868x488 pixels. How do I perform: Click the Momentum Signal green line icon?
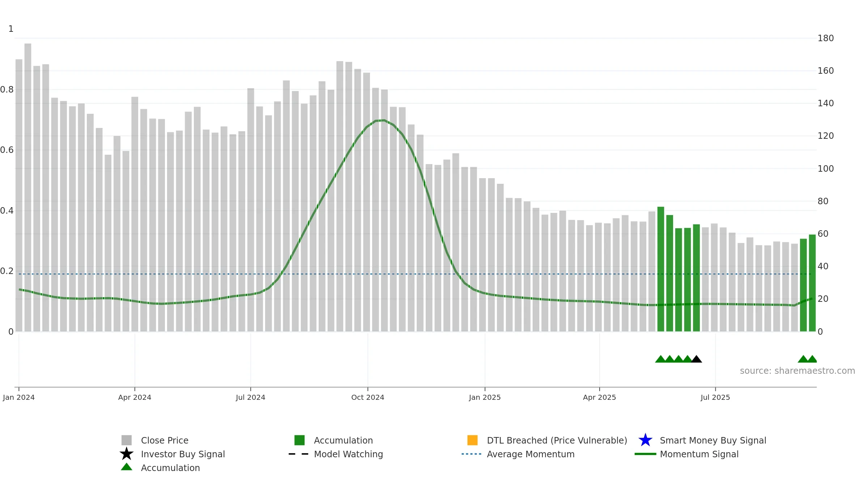646,454
